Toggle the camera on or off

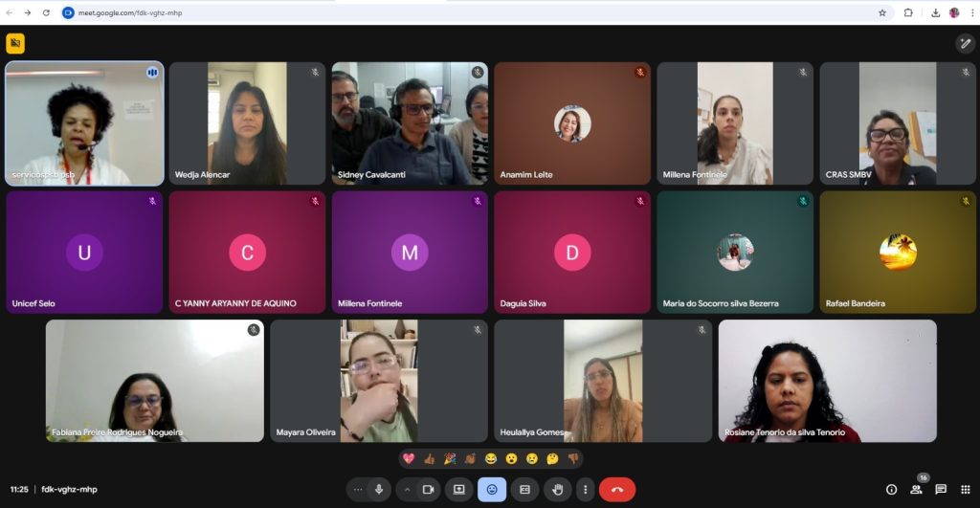[428, 489]
